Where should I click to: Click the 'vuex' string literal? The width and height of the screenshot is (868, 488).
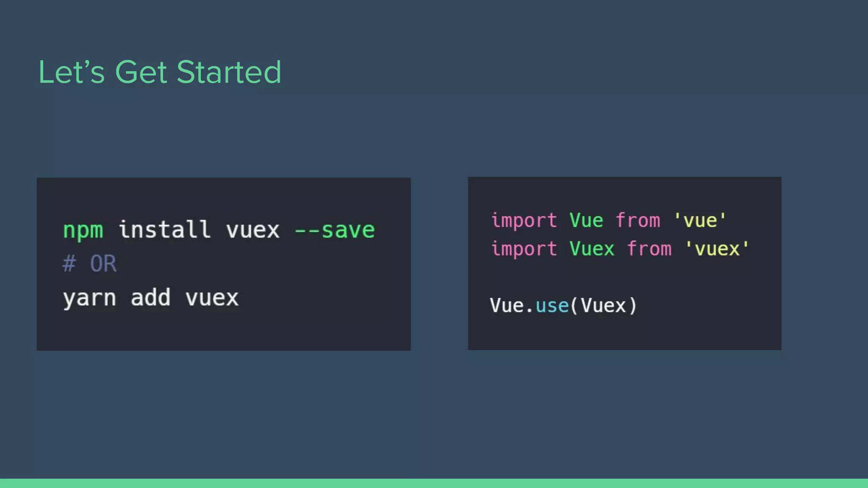[x=717, y=249]
